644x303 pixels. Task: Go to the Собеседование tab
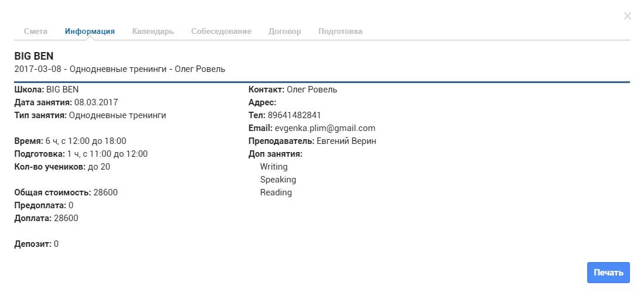(221, 31)
